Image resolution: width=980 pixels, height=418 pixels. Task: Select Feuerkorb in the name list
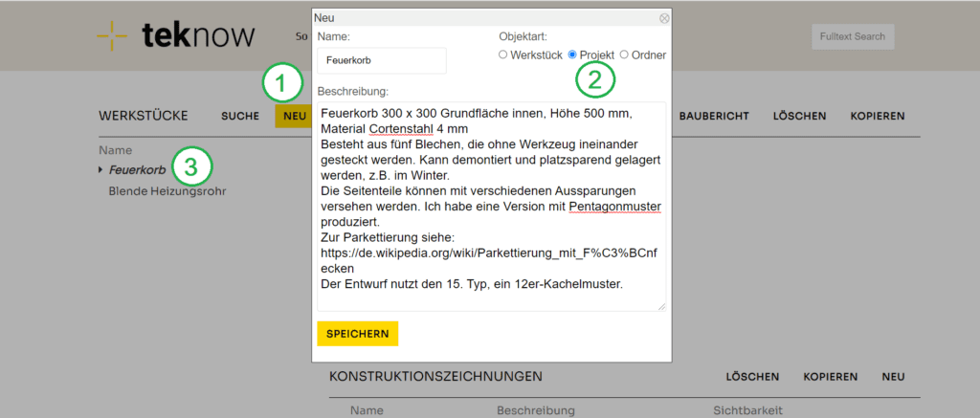pos(138,170)
